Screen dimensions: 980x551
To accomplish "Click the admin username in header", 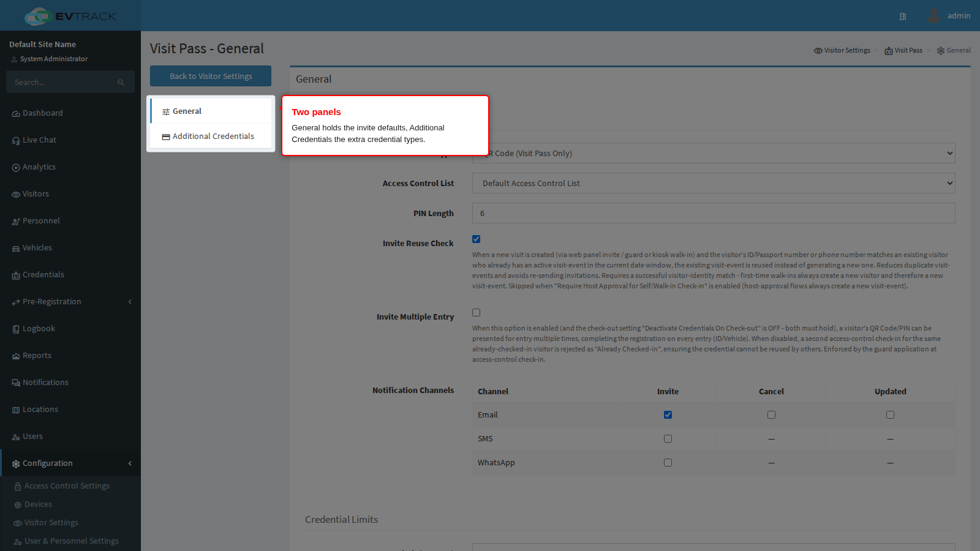I will click(959, 16).
